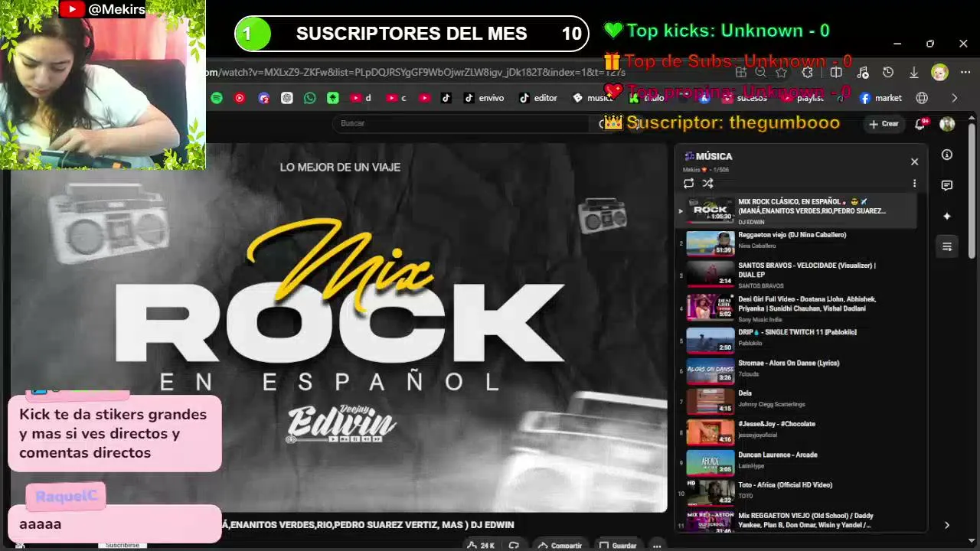
Task: Open the 'envivo' TikTok bookmark
Action: [484, 98]
